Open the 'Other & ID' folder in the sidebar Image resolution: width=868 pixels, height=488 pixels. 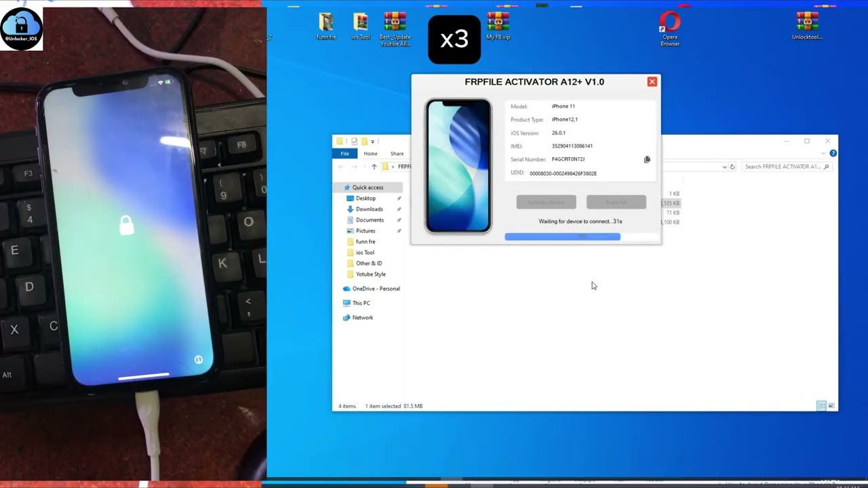[368, 264]
